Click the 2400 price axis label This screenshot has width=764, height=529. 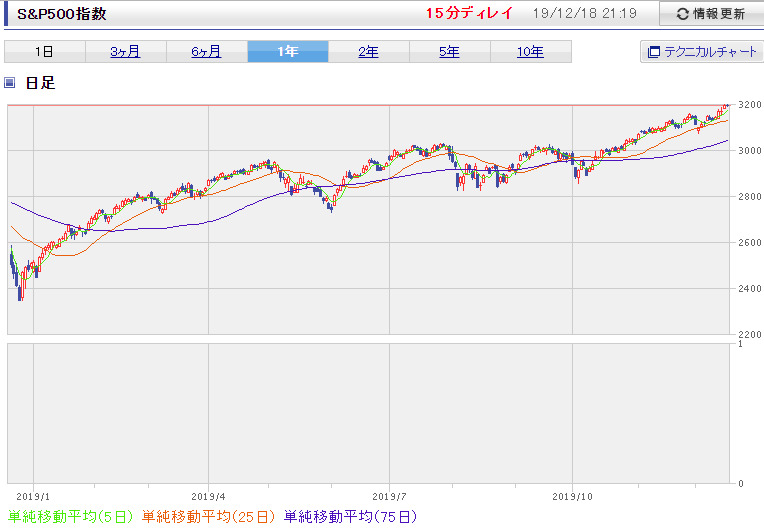point(749,289)
